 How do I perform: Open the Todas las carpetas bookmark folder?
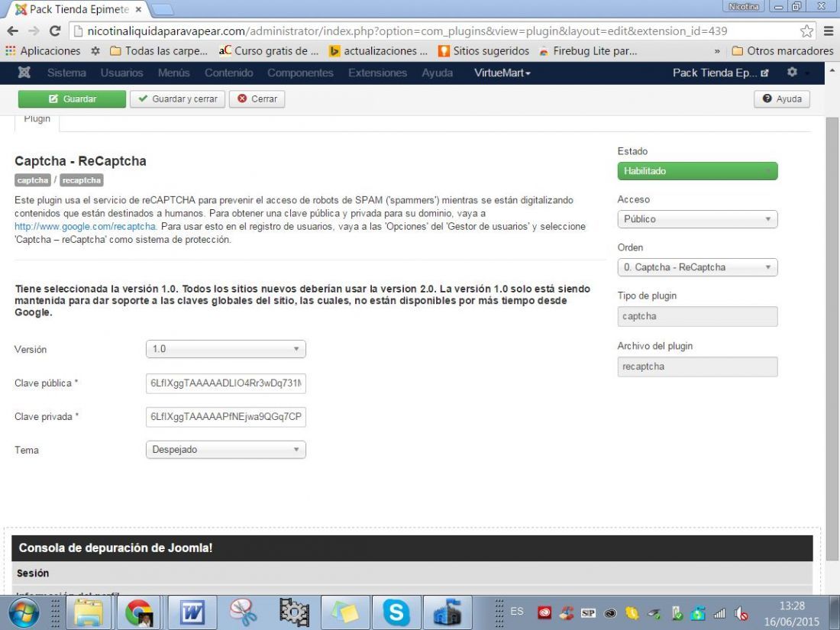pyautogui.click(x=159, y=51)
